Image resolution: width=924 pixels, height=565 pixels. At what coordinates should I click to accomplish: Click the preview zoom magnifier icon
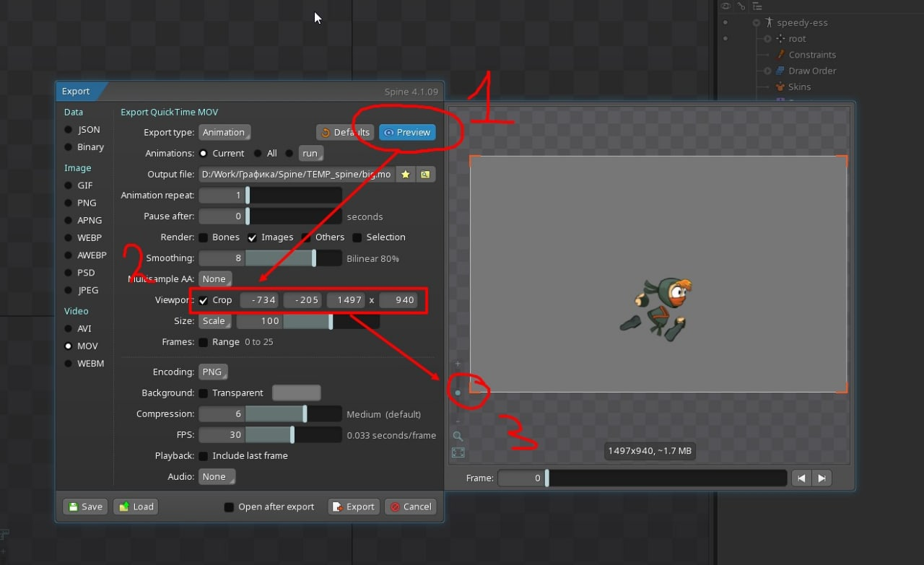pyautogui.click(x=458, y=437)
